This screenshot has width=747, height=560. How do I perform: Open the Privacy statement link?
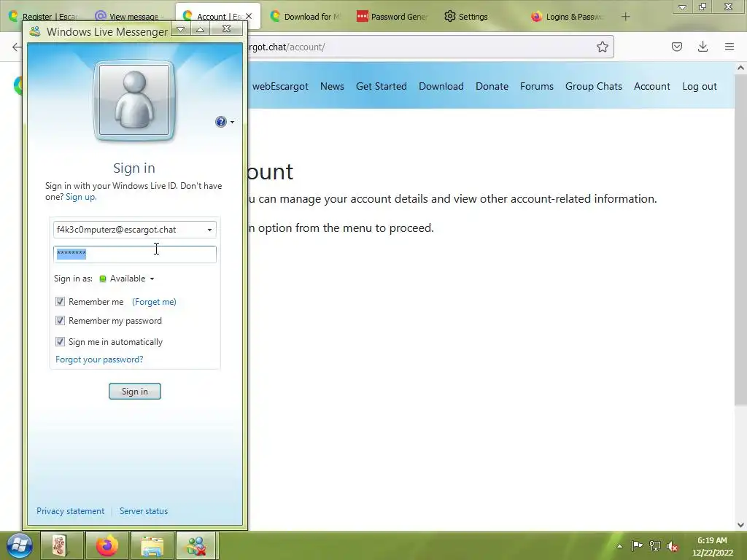[71, 511]
